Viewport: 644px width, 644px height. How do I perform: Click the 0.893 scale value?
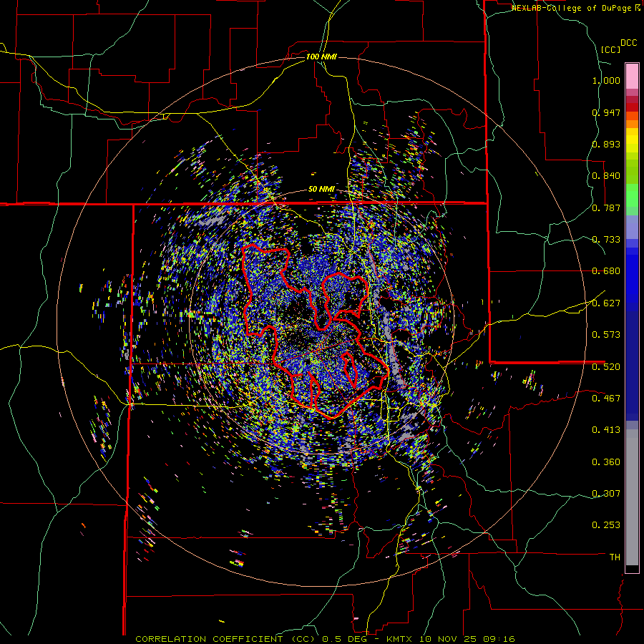point(606,144)
